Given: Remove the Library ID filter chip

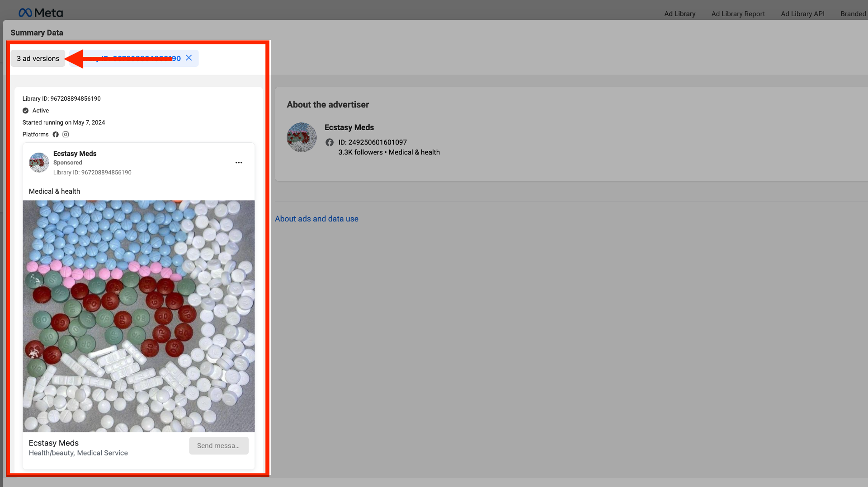Looking at the screenshot, I should (x=189, y=58).
